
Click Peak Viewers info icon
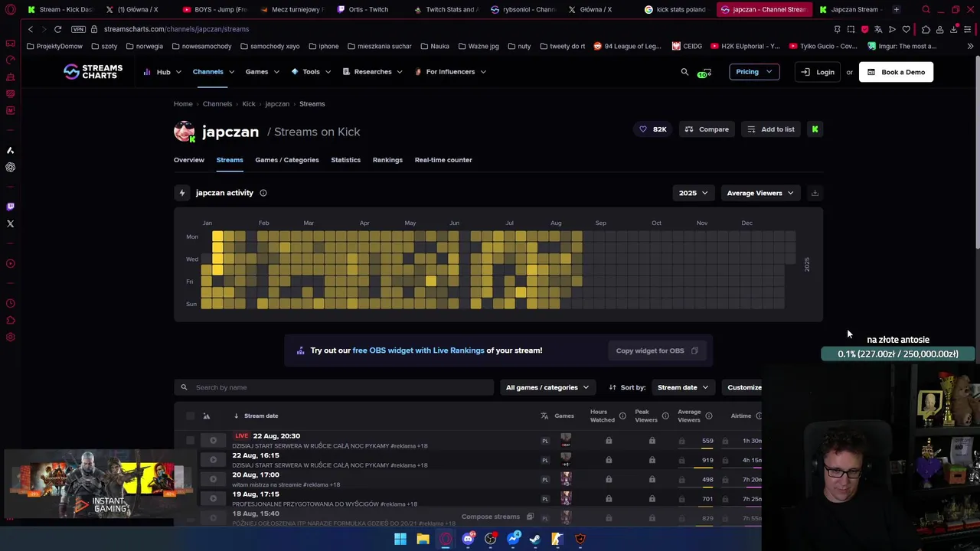click(665, 416)
